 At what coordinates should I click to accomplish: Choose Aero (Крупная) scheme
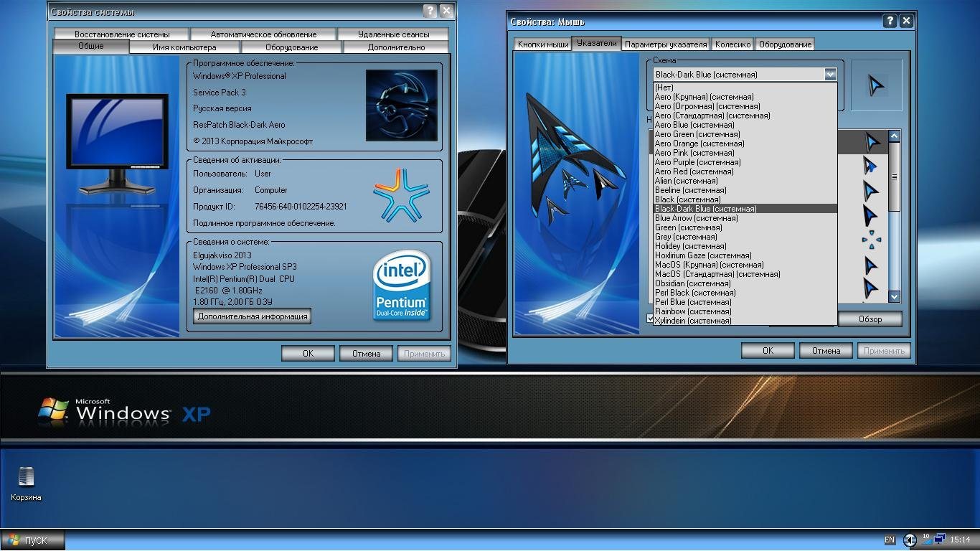[x=745, y=97]
